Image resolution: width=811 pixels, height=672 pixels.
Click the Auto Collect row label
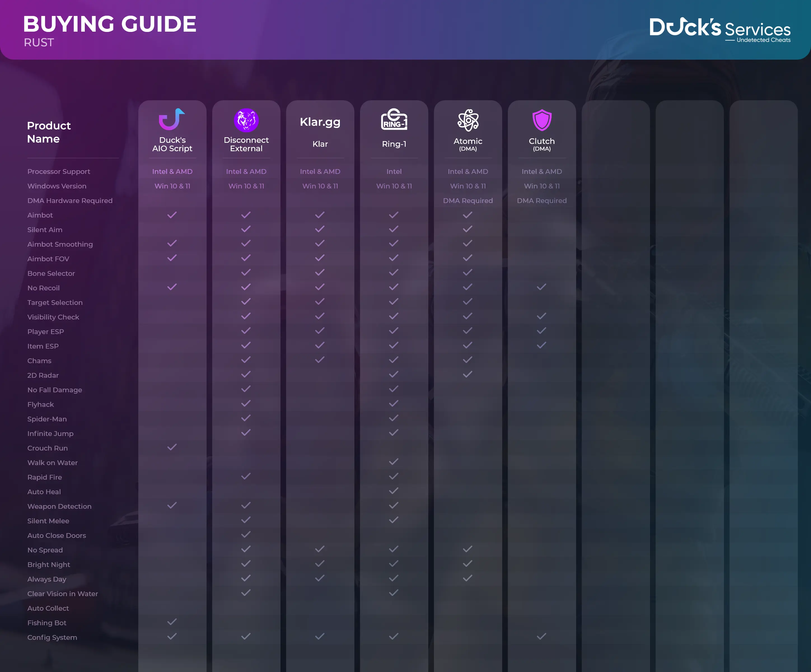pyautogui.click(x=48, y=608)
